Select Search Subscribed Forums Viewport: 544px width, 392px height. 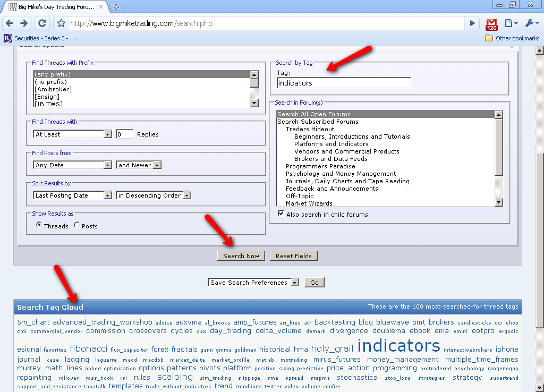tap(386, 122)
